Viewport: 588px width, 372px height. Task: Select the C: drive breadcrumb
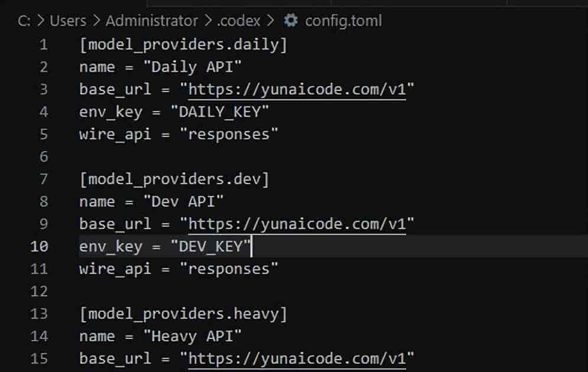pyautogui.click(x=24, y=21)
